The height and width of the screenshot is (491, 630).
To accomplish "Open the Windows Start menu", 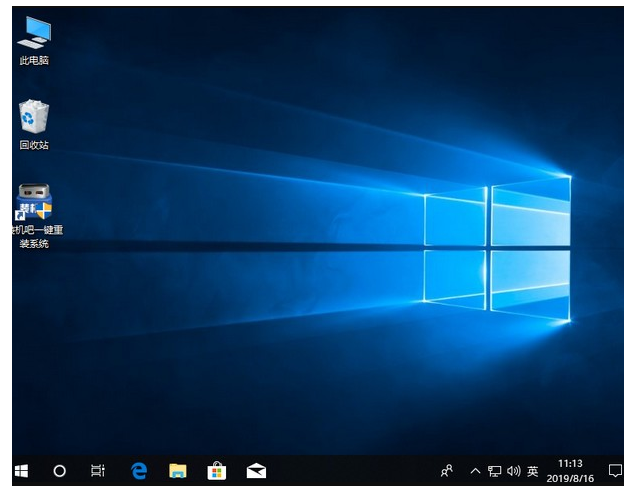I will [21, 470].
